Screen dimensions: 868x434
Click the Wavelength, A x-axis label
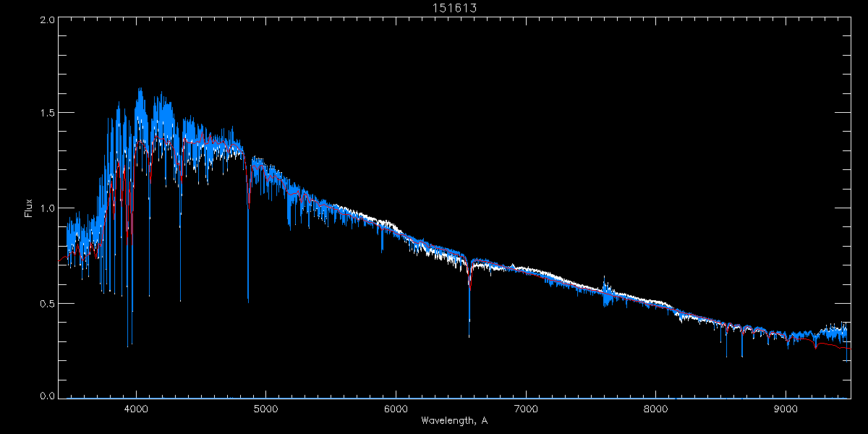click(x=454, y=421)
